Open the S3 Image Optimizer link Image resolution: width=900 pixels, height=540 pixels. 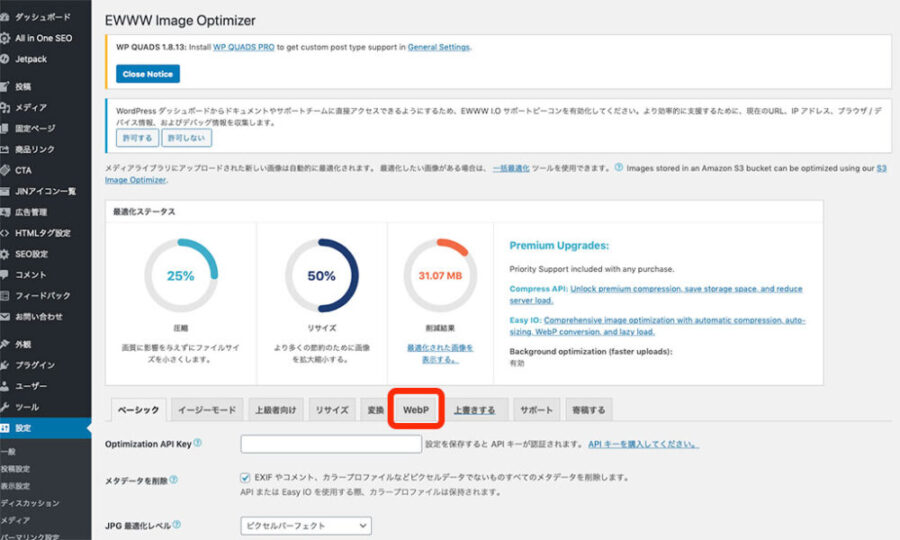tap(135, 180)
